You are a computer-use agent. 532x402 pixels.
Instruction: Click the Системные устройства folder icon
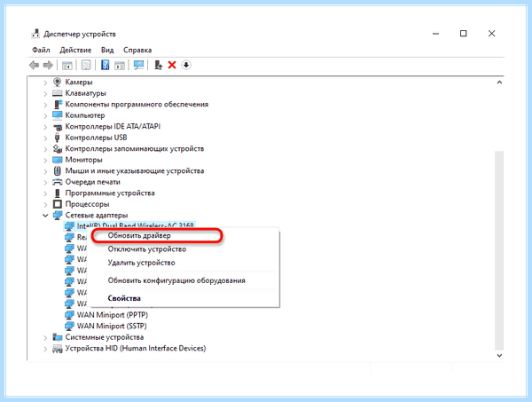[58, 337]
